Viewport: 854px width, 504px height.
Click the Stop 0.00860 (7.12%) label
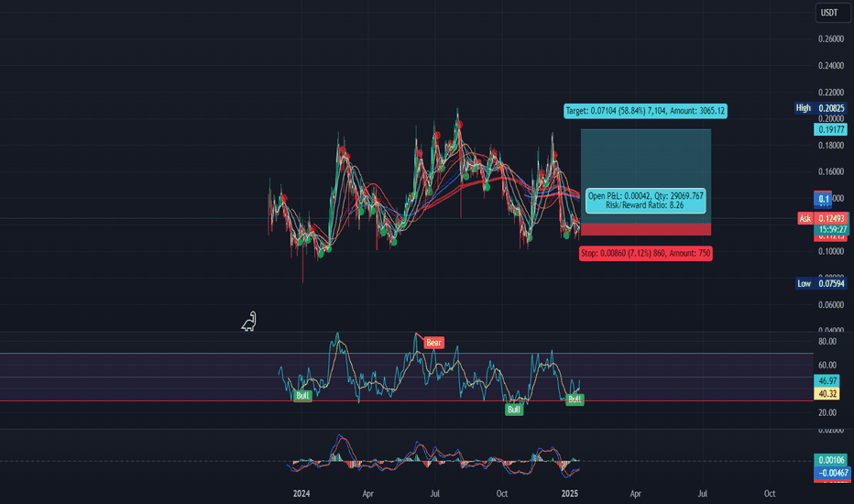[645, 253]
